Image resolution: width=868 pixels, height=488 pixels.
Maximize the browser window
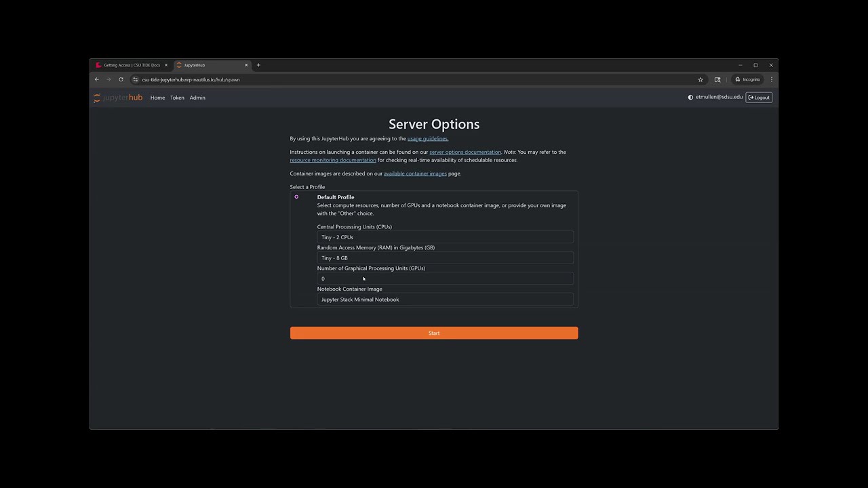pos(755,65)
